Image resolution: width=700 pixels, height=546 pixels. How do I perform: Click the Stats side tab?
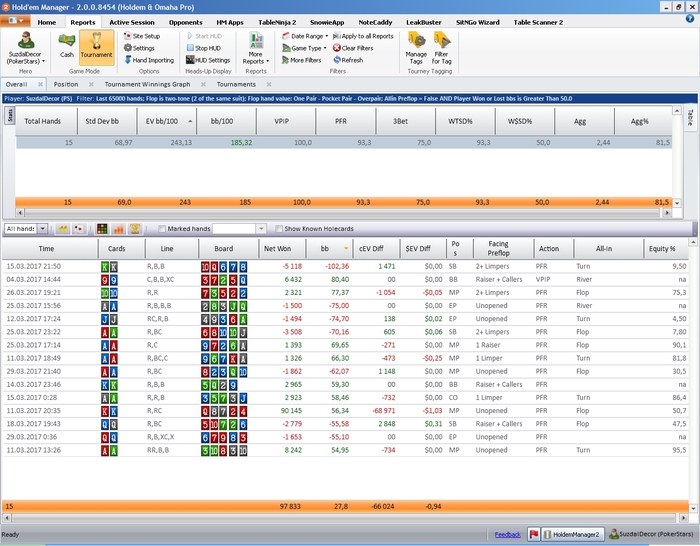(x=9, y=115)
